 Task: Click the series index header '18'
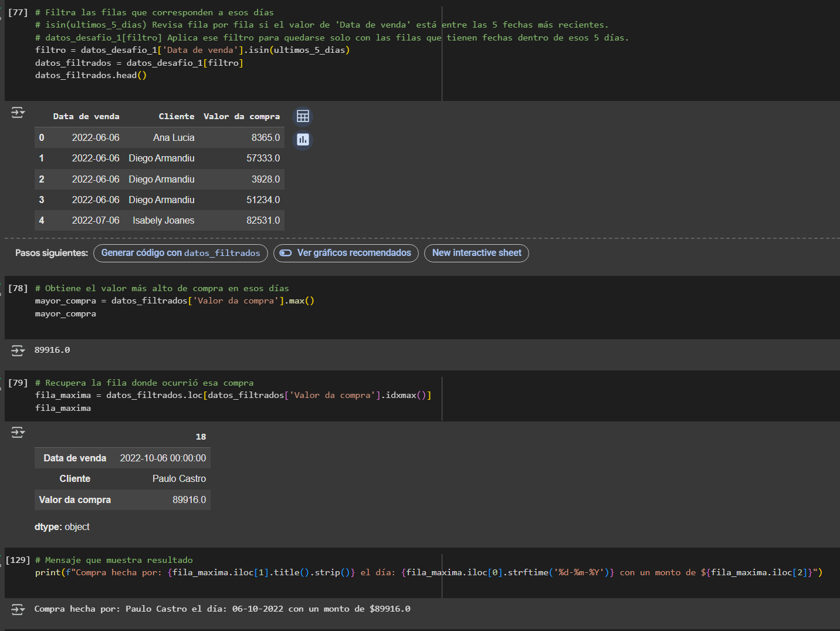tap(201, 437)
